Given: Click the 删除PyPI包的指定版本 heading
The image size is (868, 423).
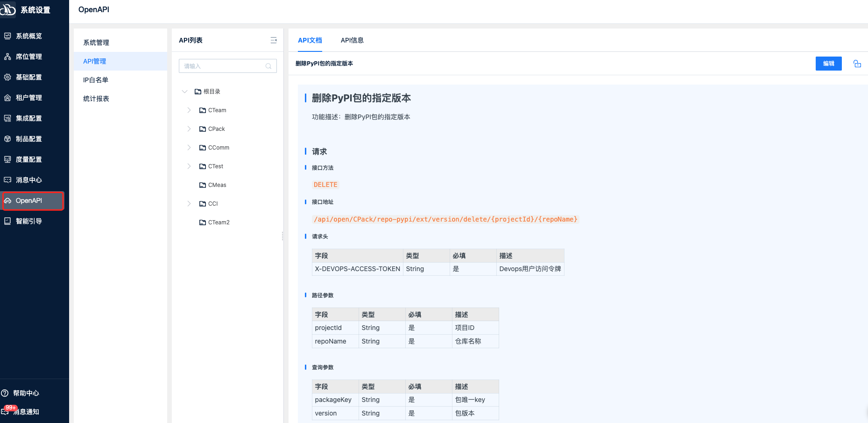Looking at the screenshot, I should [361, 98].
